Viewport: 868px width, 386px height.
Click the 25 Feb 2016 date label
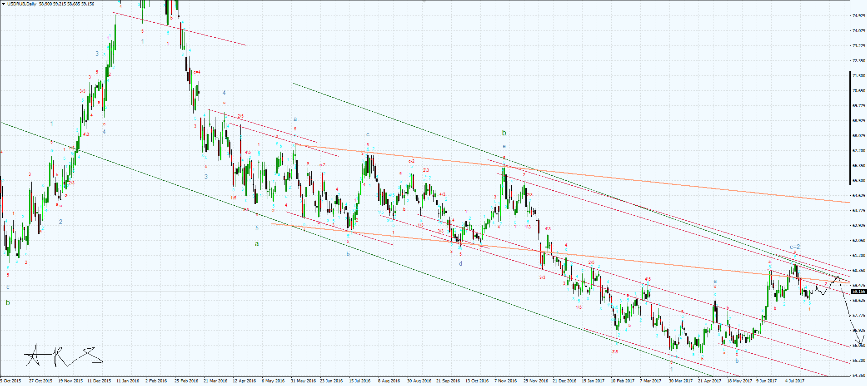(186, 381)
